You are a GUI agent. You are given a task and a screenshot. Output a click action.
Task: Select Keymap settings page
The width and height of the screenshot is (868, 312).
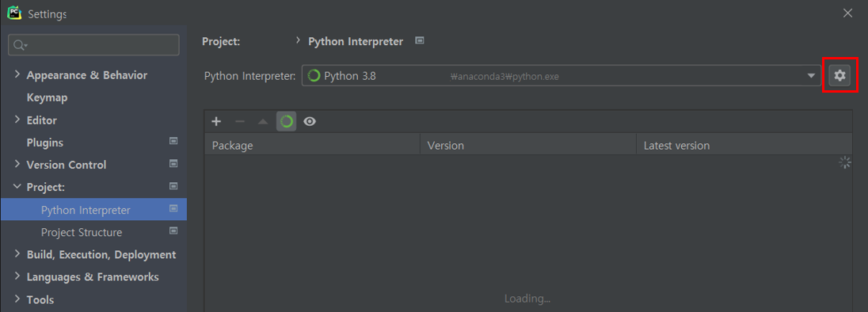pyautogui.click(x=47, y=97)
